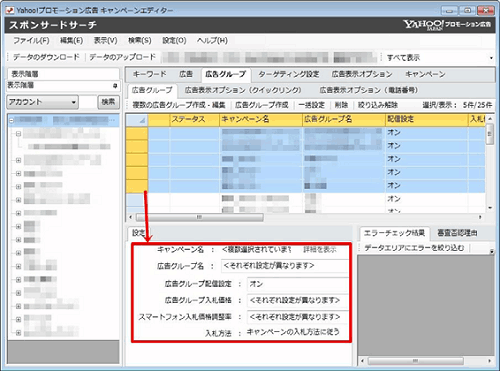Sort by the 広告グループ名 column header
The width and height of the screenshot is (500, 371).
coord(344,120)
